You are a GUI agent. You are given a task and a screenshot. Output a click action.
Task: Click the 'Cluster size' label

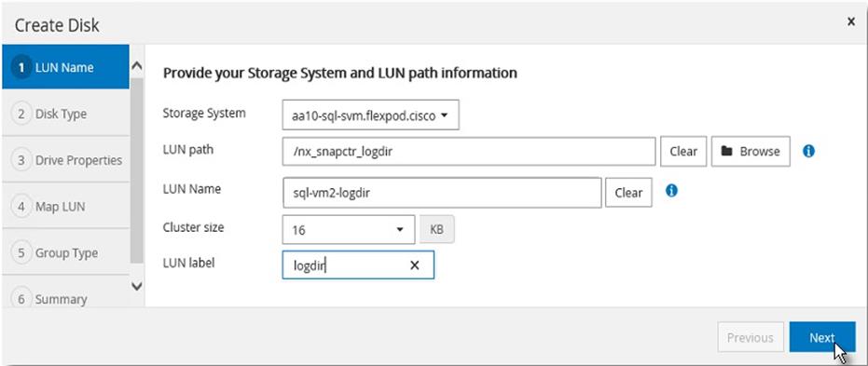(193, 227)
